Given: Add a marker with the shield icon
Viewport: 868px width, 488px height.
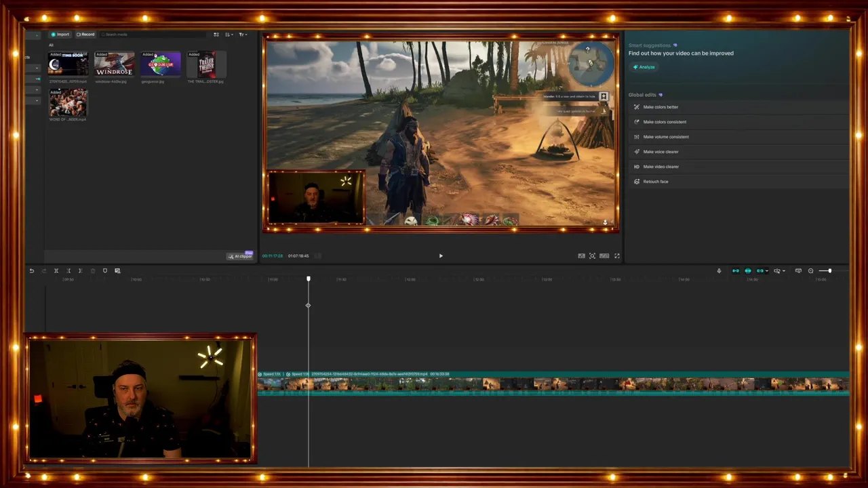Looking at the screenshot, I should [105, 271].
